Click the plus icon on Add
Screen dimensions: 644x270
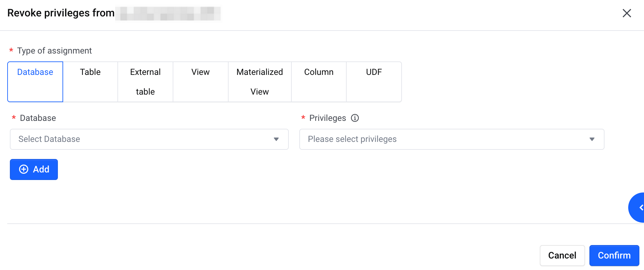click(24, 169)
